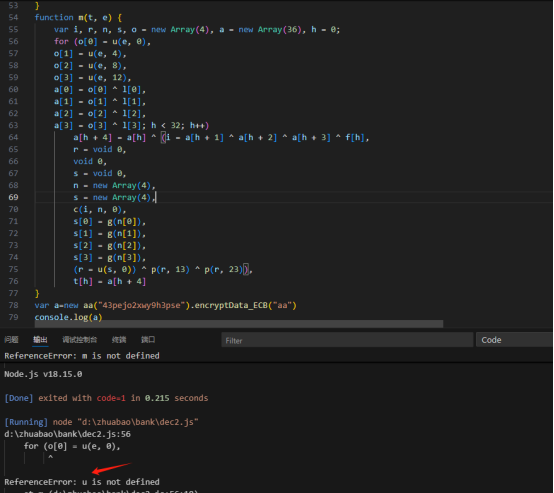Click the code 's[0] = g(n[0]),'
This screenshot has height=493, width=554.
[110, 221]
